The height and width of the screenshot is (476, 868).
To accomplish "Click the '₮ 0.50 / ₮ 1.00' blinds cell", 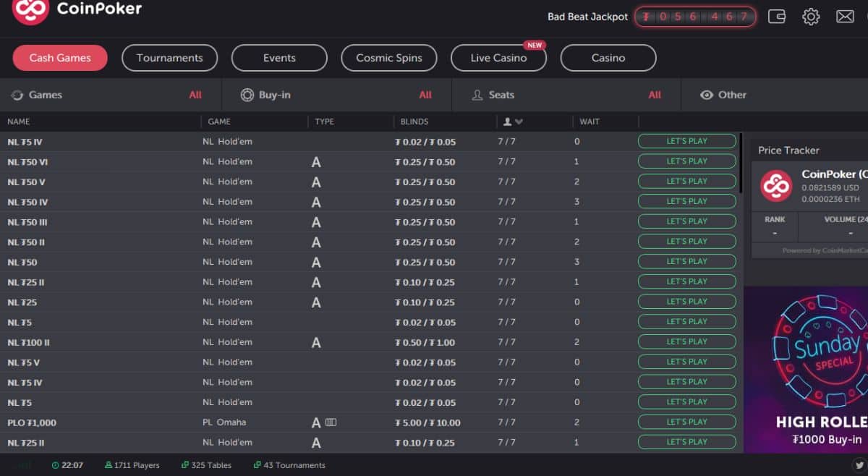I will point(425,342).
